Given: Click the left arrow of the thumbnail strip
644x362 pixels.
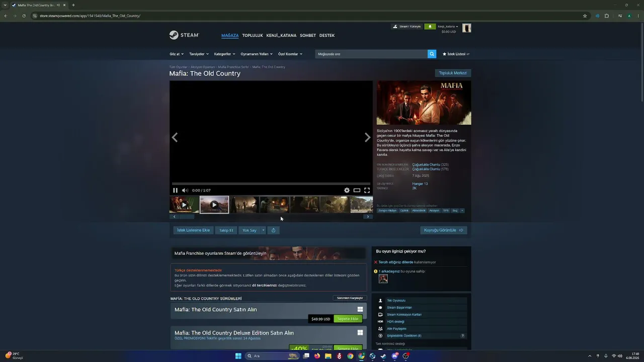Looking at the screenshot, I should [175, 217].
